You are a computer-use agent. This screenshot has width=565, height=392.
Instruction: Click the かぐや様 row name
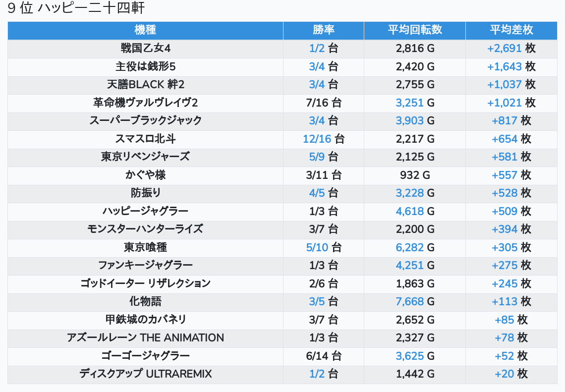(145, 175)
